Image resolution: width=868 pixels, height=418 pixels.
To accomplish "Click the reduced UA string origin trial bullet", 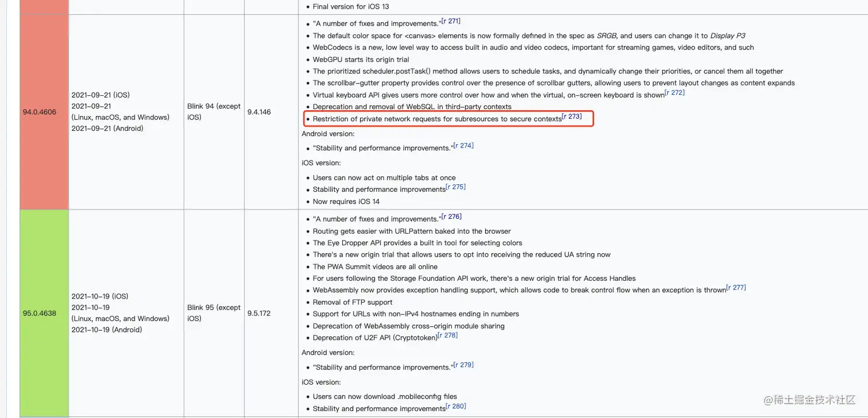I will click(x=462, y=255).
